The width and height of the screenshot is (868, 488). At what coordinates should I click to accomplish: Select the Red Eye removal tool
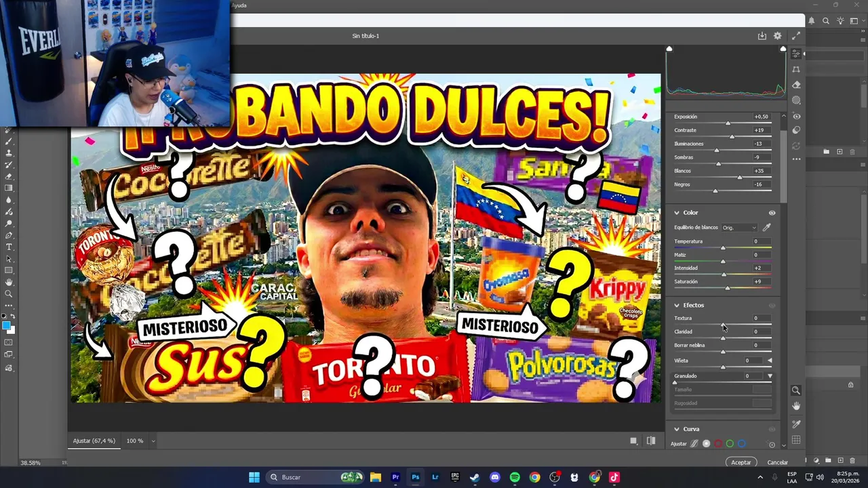pos(797,116)
